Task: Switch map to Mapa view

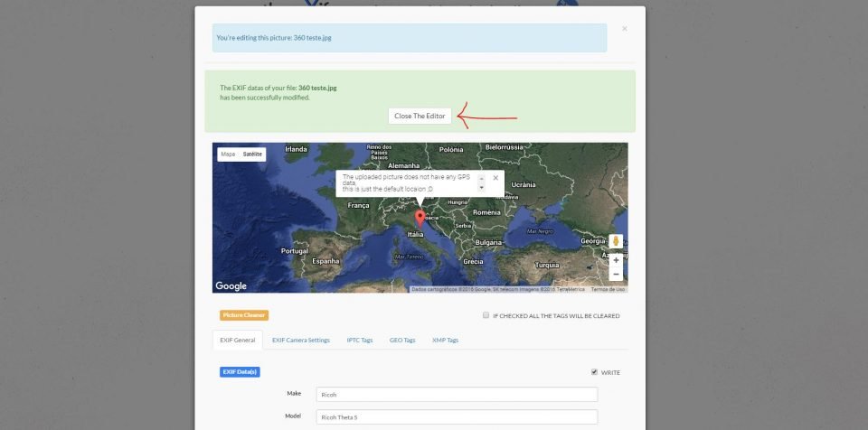Action: point(228,154)
